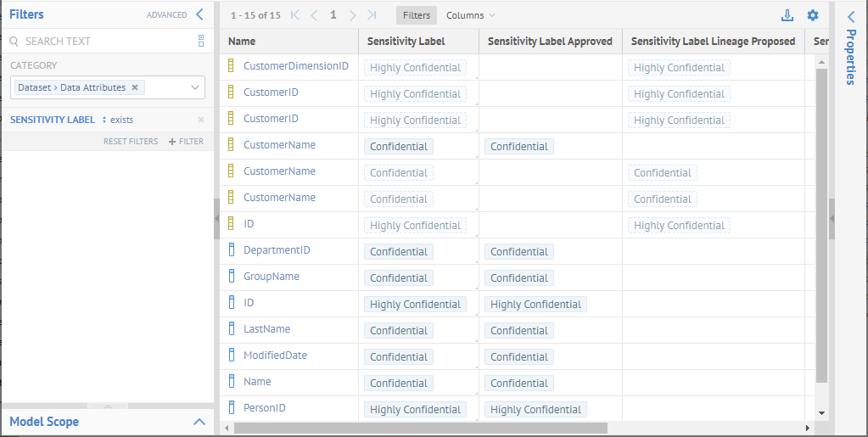This screenshot has height=437, width=868.
Task: Expand the Category combo box arrow
Action: click(195, 87)
